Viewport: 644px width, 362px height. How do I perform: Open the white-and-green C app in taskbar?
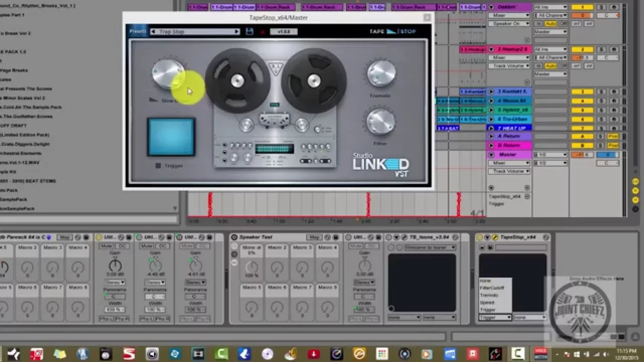(518, 354)
